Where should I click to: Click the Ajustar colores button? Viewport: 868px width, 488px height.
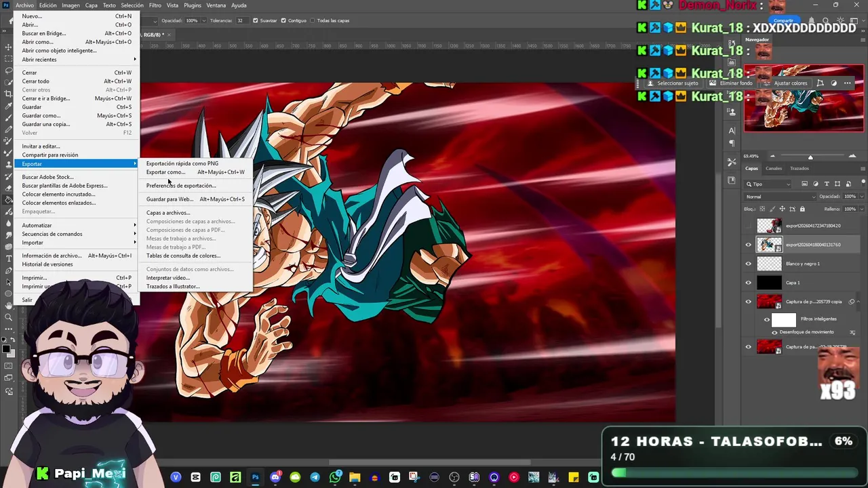coord(786,83)
